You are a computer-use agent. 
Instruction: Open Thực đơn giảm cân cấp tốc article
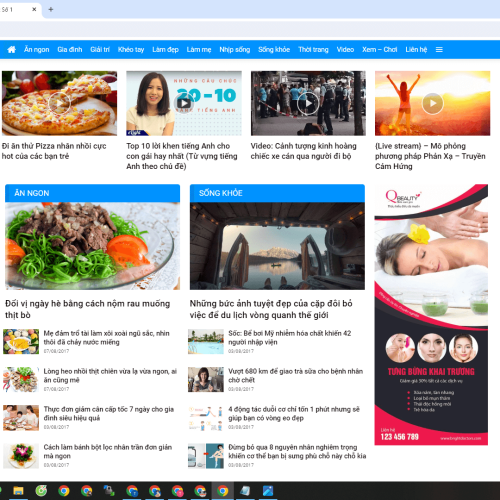coord(109,414)
